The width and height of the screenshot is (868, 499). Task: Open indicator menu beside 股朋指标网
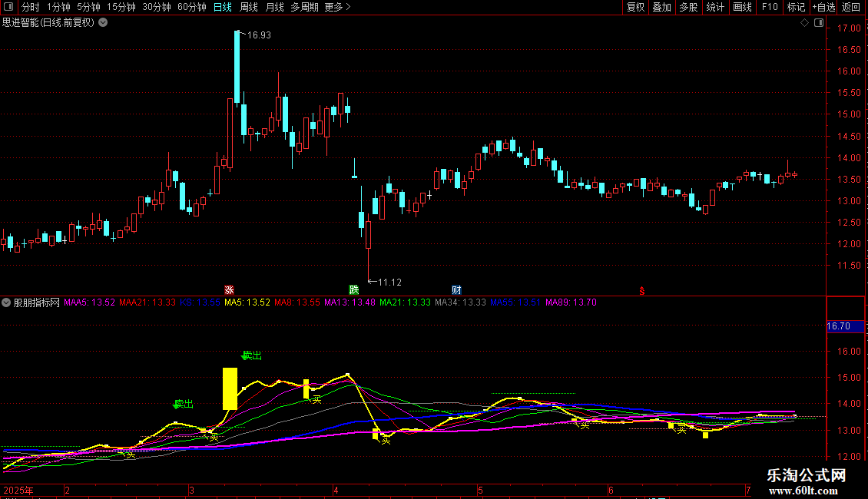[x=6, y=302]
